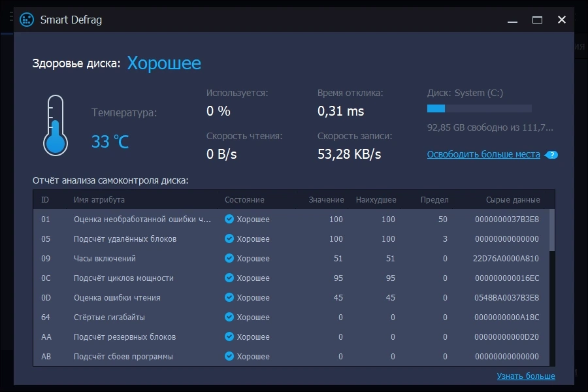Select row 'Подсчёт удалённых блоков'

tap(291, 238)
